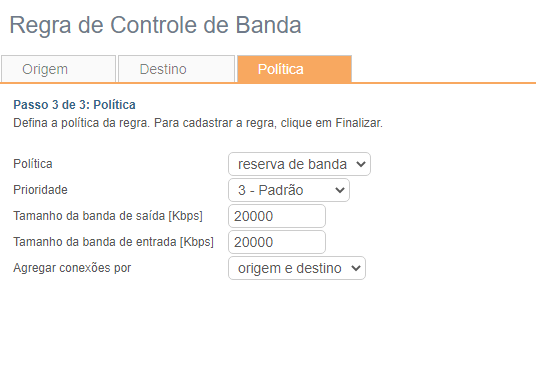Screen dimensions: 536x386
Task: Click the 'Tamanho da banda de entrada [Kbps]' label
Action: pyautogui.click(x=113, y=242)
